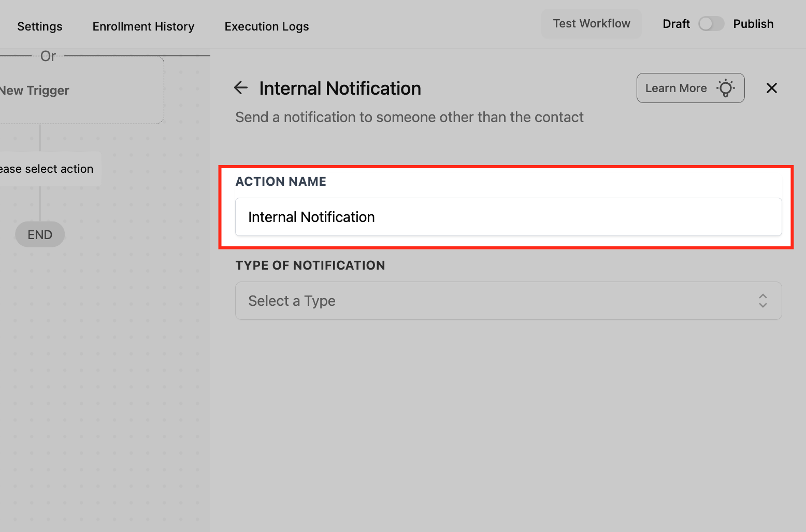
Task: Click the Type of Notification label
Action: coord(310,265)
